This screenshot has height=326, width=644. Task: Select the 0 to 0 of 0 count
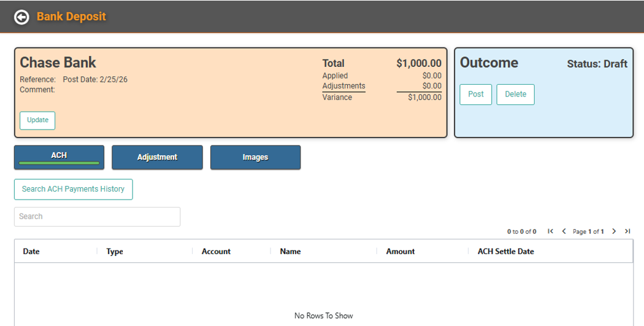point(521,231)
